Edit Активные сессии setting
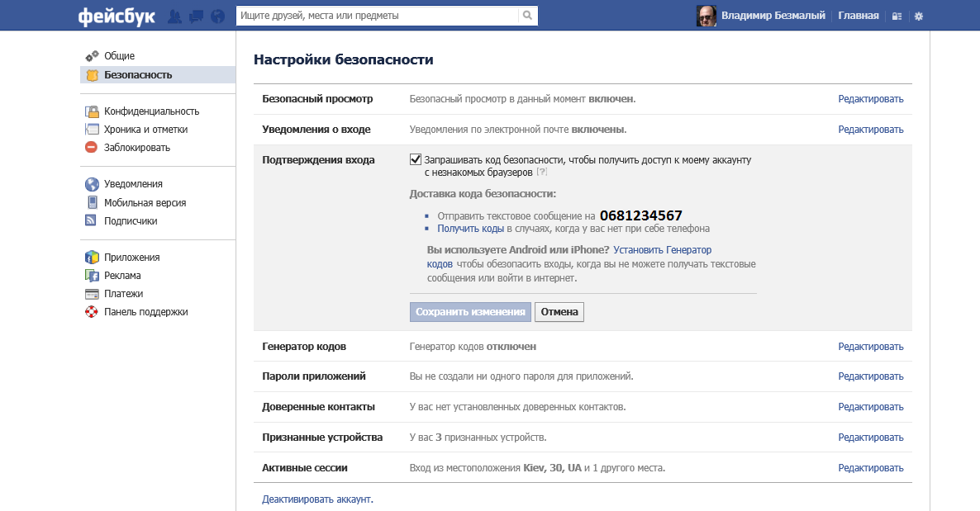Viewport: 980px width, 511px height. (871, 468)
